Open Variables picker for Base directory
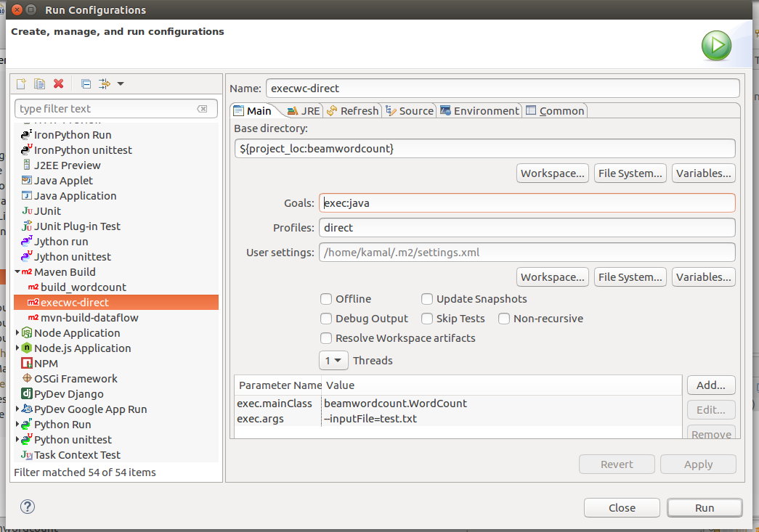Viewport: 759px width, 532px height. coord(702,173)
